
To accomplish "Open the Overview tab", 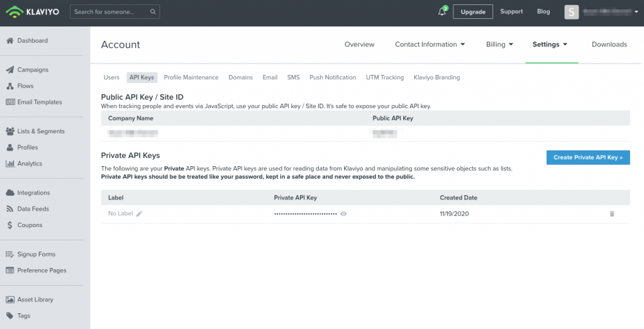I will tap(359, 45).
